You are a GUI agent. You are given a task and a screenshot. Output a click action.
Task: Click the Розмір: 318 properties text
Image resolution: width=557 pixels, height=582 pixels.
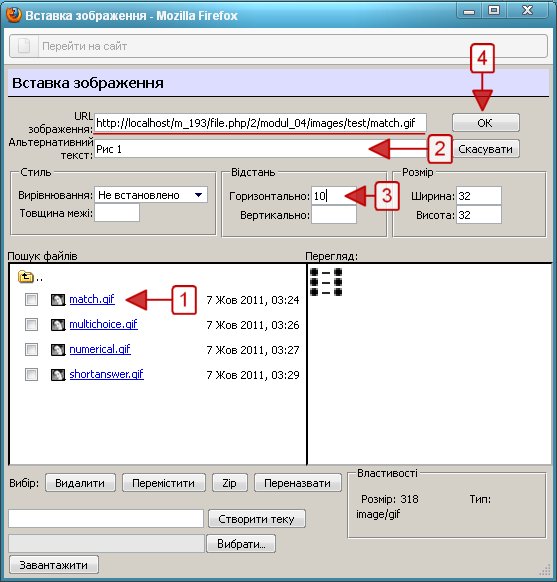390,499
